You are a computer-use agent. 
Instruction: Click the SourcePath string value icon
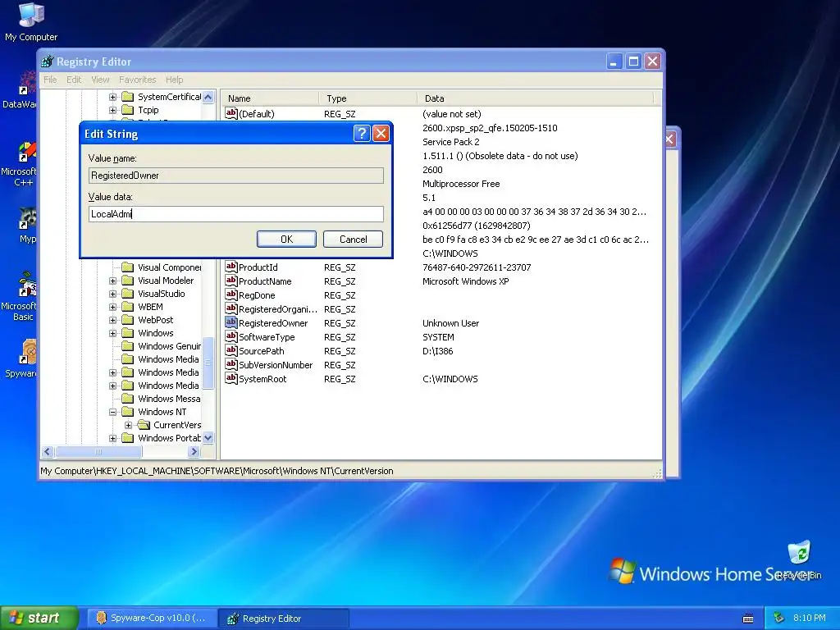pos(231,349)
